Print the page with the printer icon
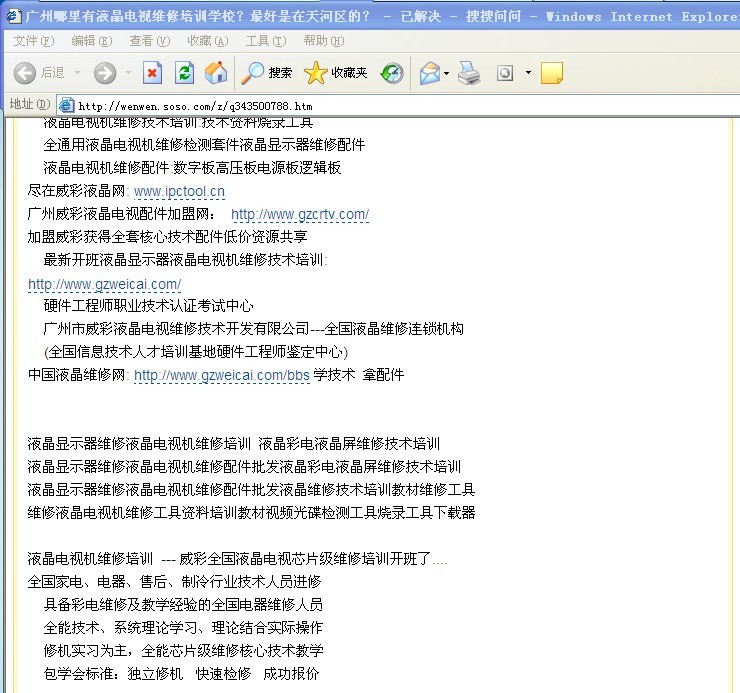 469,72
